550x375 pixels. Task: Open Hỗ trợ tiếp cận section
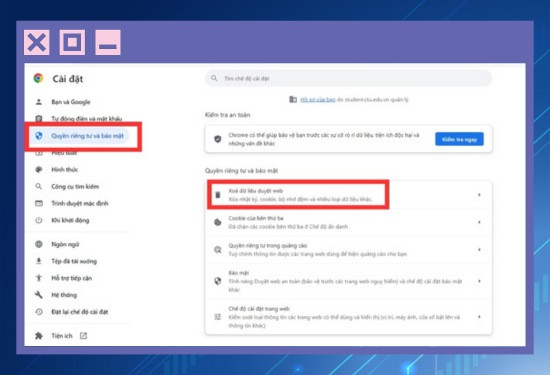point(72,278)
